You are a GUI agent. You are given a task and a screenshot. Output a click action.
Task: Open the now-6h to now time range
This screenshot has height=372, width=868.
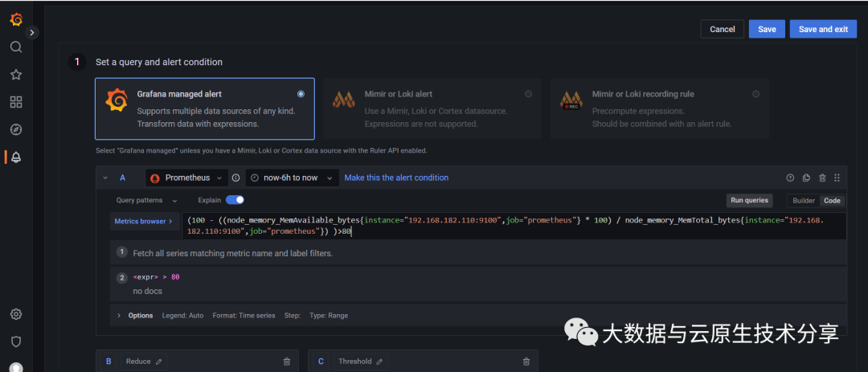(x=290, y=178)
